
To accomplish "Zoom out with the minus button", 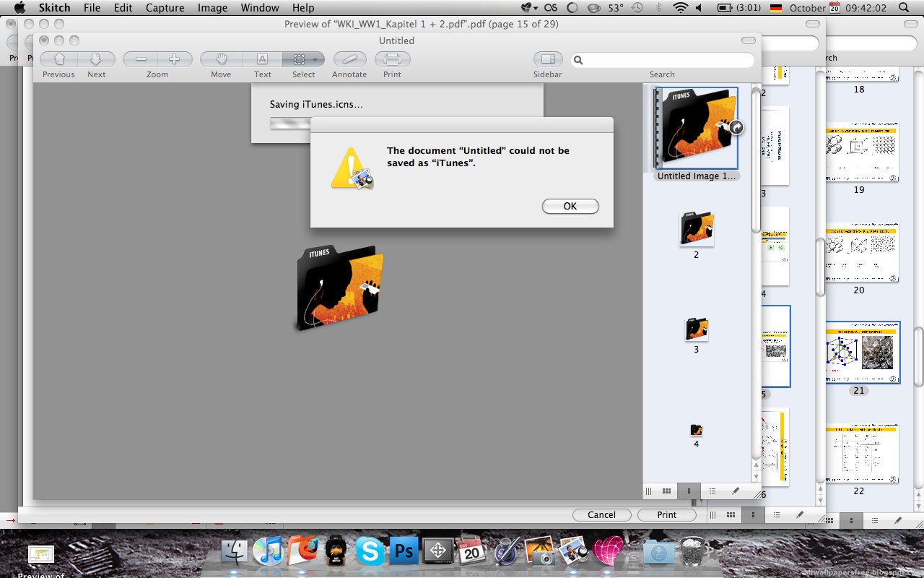I will point(140,59).
